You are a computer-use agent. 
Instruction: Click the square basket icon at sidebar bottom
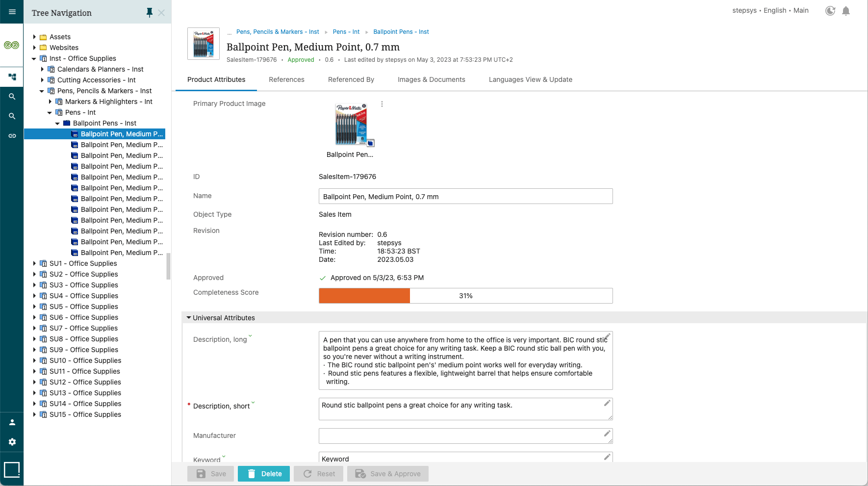(x=12, y=470)
